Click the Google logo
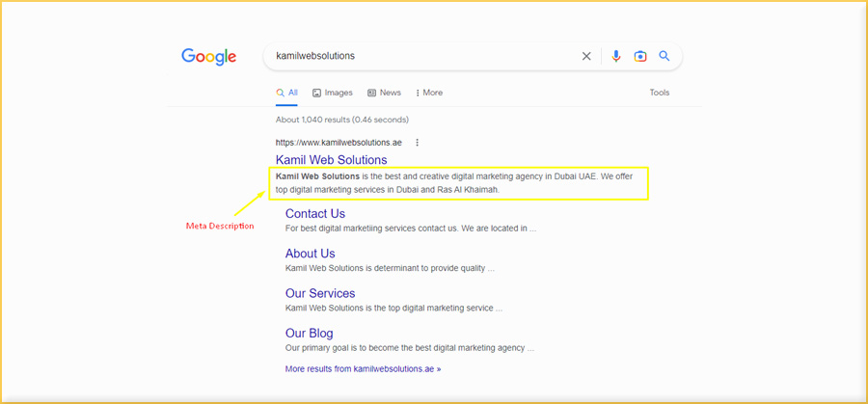Viewport: 868px width, 404px height. point(208,57)
